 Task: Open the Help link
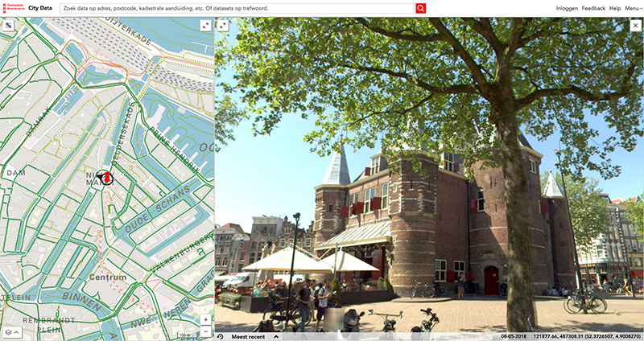(615, 8)
